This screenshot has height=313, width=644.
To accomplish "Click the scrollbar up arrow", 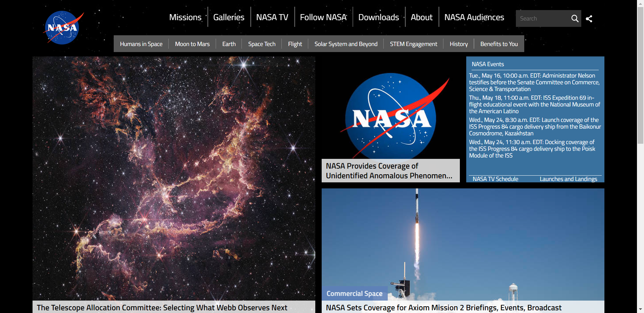I will (x=640, y=3).
